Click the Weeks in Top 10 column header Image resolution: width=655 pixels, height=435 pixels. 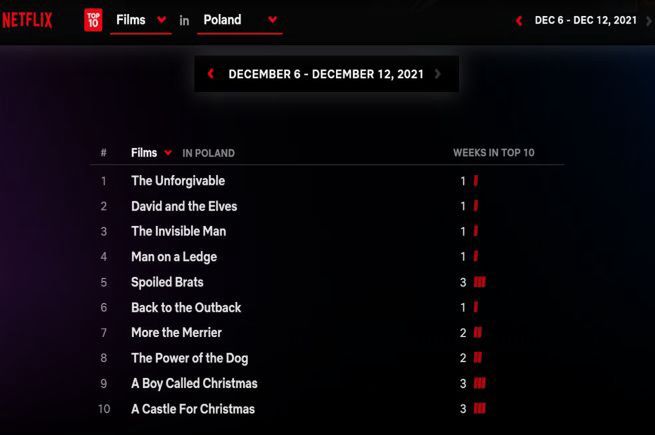(494, 153)
